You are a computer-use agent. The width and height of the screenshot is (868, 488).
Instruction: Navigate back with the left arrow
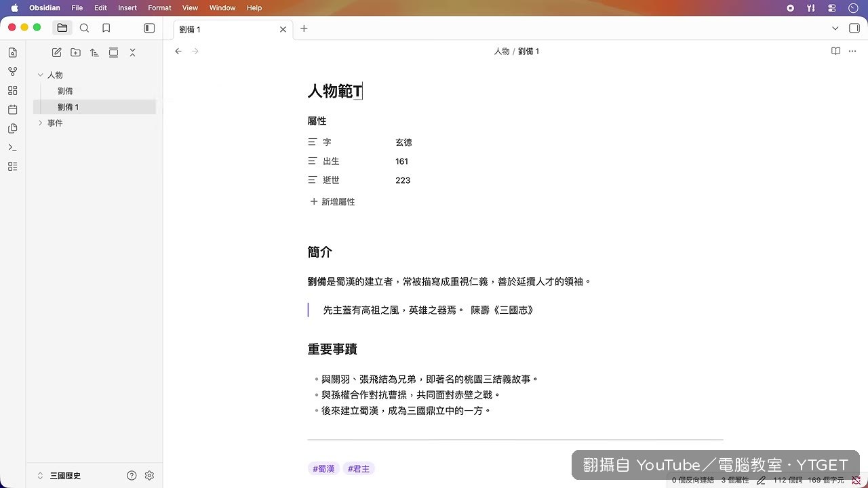click(178, 51)
